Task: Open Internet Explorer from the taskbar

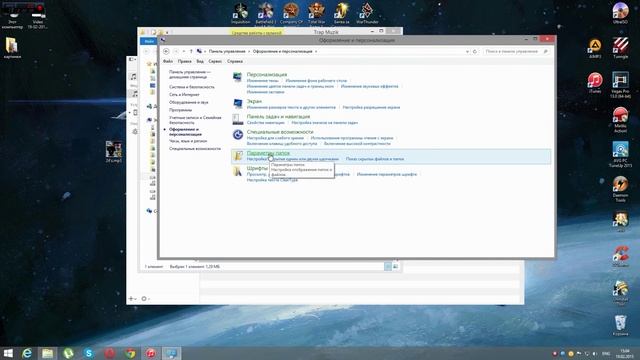Action: 27,353
